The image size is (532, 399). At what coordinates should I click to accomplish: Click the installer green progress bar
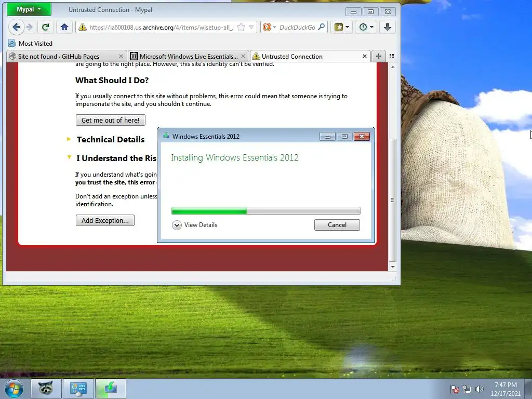tap(265, 211)
